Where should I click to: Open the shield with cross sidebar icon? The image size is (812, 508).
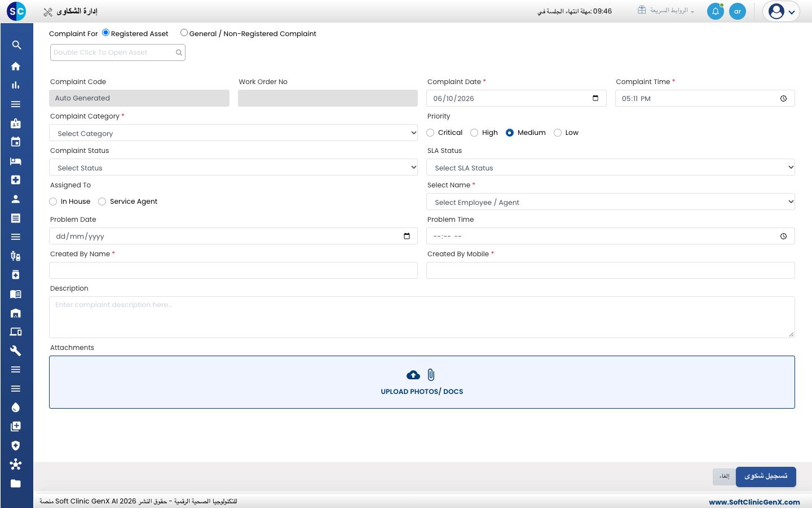(16, 445)
